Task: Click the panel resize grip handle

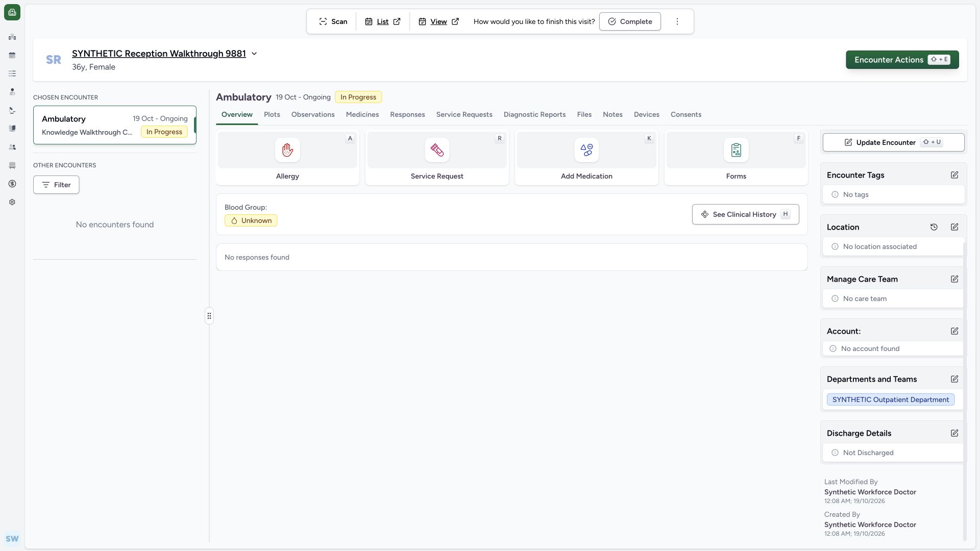Action: (209, 316)
